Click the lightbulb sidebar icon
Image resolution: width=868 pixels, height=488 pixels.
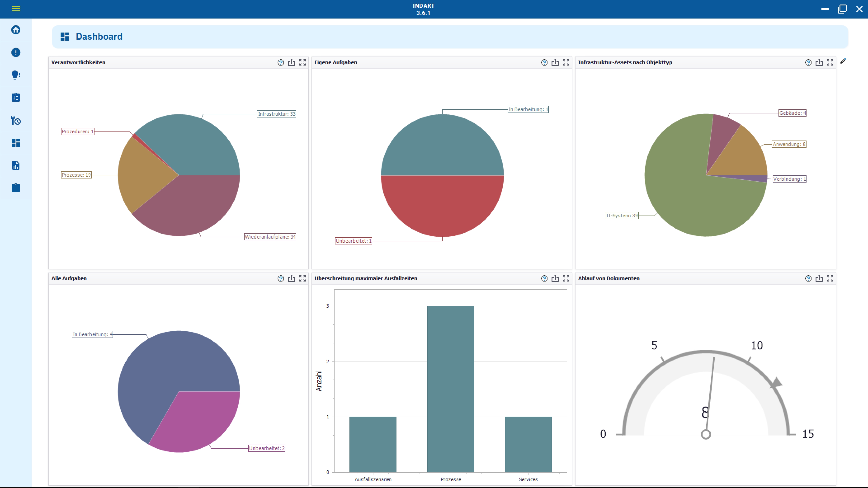[16, 75]
